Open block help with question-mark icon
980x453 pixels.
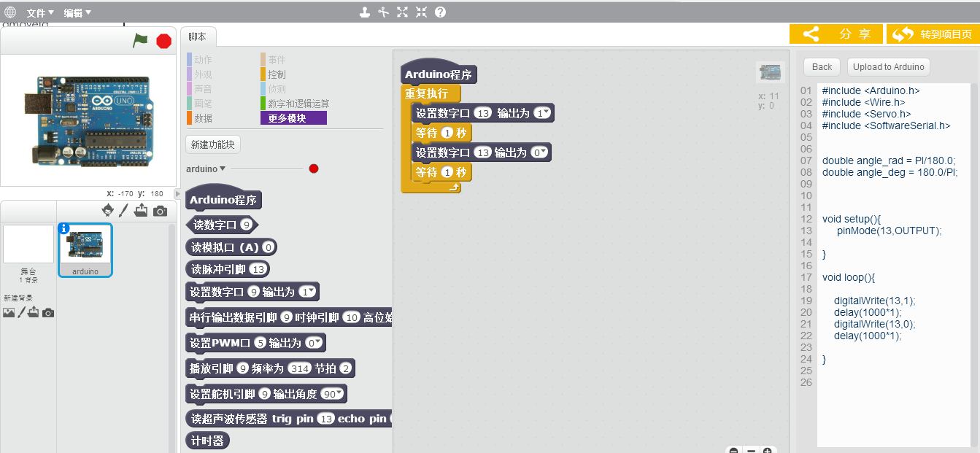click(440, 12)
